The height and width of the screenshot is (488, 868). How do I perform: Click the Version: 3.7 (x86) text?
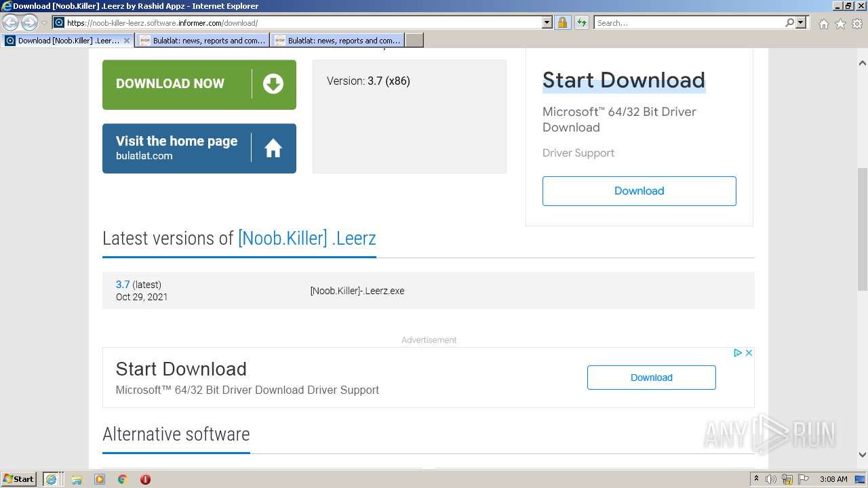[368, 81]
